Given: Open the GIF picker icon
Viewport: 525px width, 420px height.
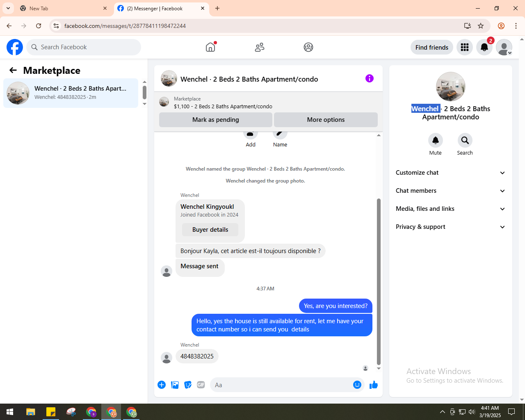Looking at the screenshot, I should [x=201, y=385].
